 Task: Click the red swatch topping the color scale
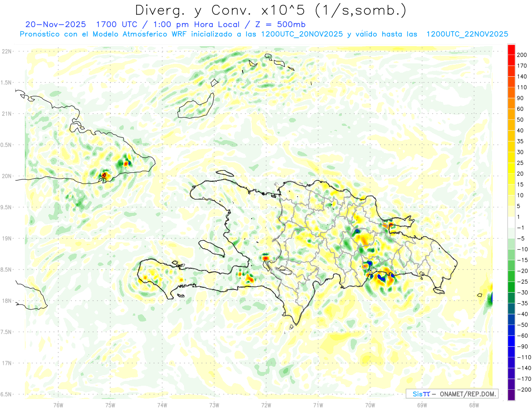tap(512, 50)
